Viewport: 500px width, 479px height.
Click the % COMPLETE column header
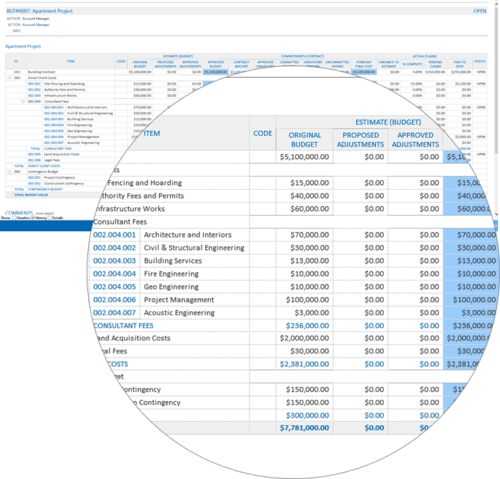click(412, 64)
